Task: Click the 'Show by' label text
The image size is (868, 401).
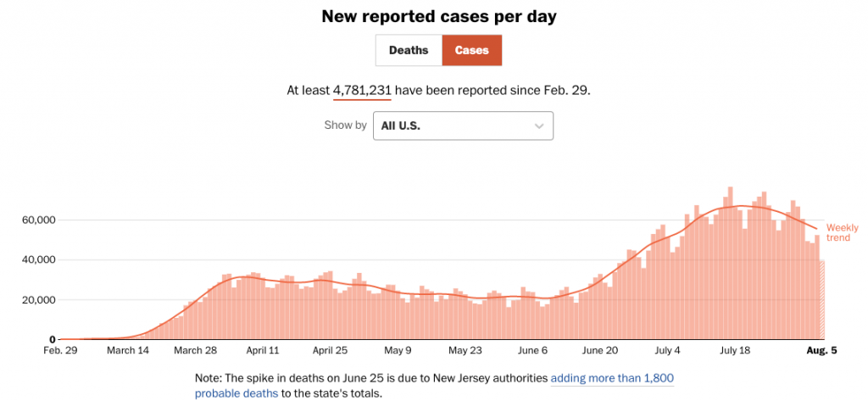Action: coord(345,125)
